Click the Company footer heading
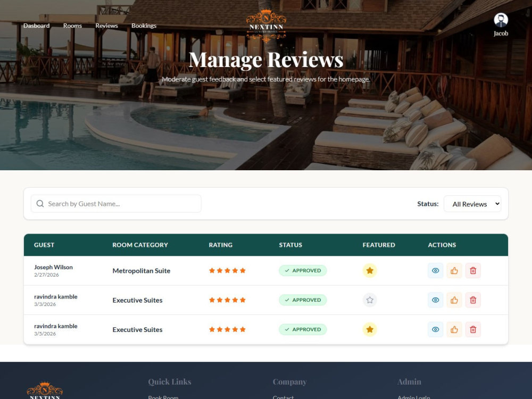The width and height of the screenshot is (532, 399). [x=290, y=381]
